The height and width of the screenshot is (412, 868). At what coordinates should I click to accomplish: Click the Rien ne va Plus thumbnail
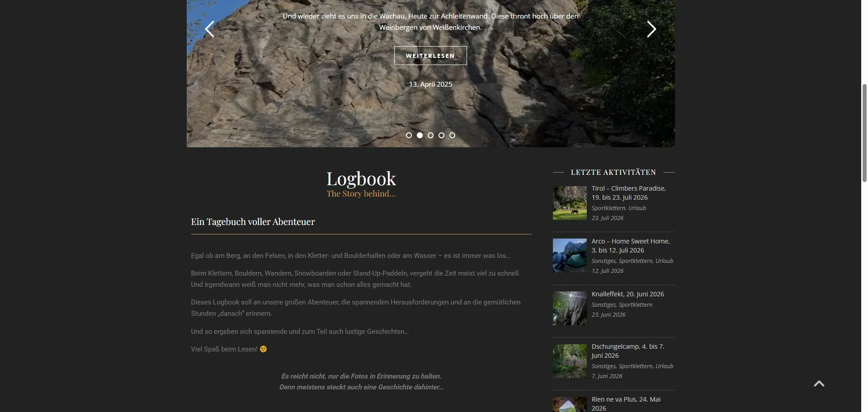pyautogui.click(x=570, y=405)
